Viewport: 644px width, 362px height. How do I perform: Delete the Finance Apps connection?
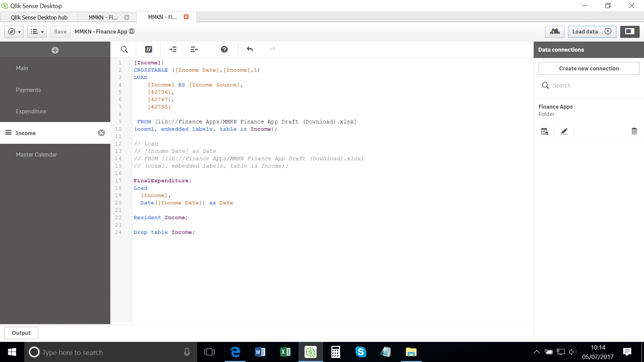[634, 131]
